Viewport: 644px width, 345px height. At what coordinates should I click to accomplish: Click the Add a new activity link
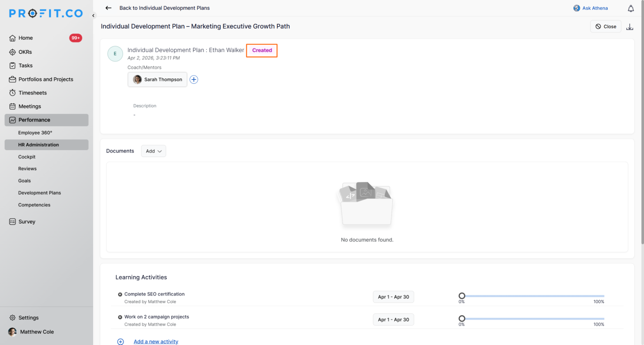coord(156,341)
